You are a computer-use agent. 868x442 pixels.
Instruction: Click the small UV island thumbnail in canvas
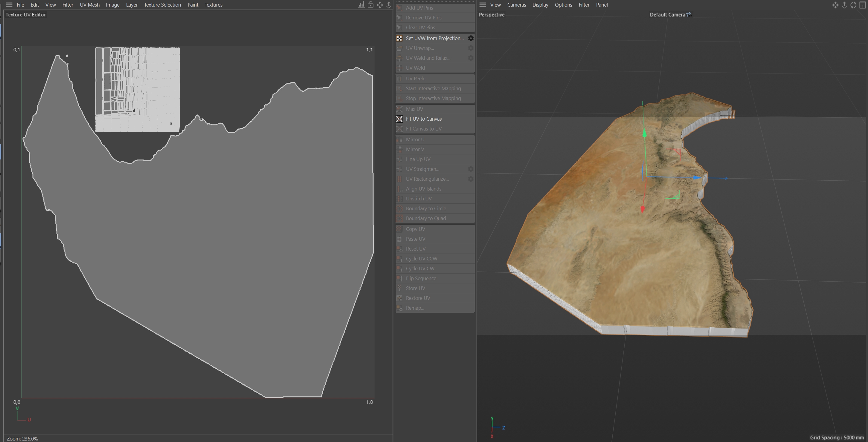[x=138, y=90]
